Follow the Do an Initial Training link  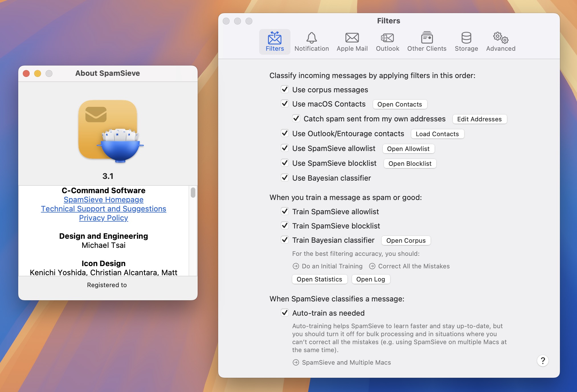pyautogui.click(x=332, y=266)
